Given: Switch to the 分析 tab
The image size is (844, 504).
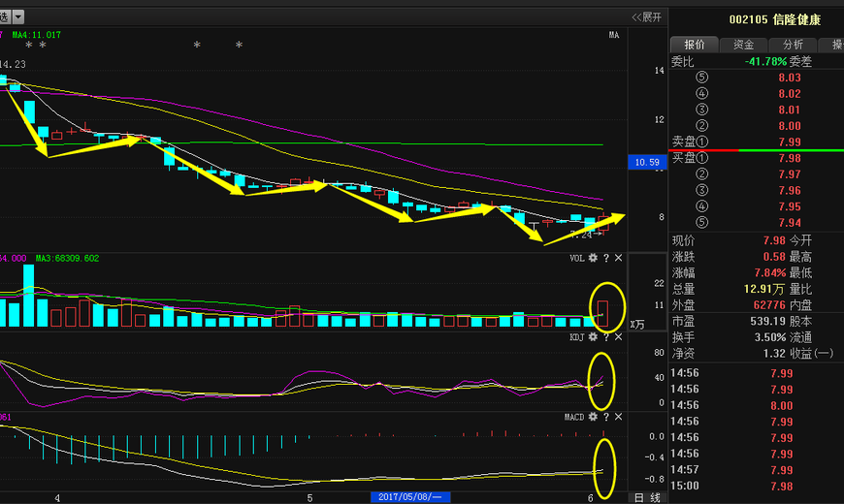Looking at the screenshot, I should 793,45.
